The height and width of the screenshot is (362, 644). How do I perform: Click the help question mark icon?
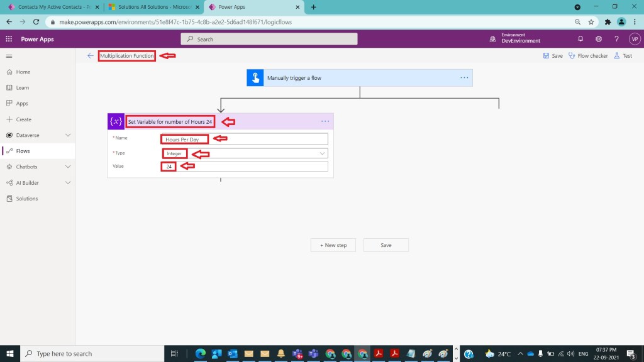(616, 39)
